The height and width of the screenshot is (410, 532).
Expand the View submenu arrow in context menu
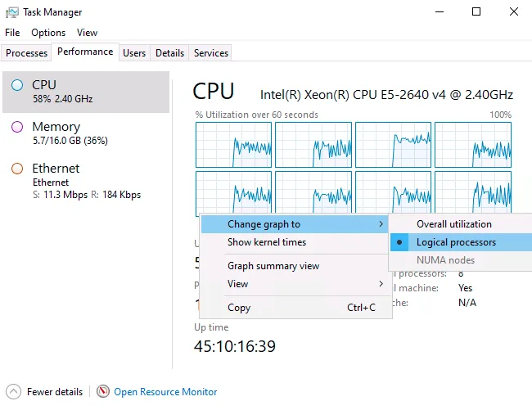tap(381, 283)
